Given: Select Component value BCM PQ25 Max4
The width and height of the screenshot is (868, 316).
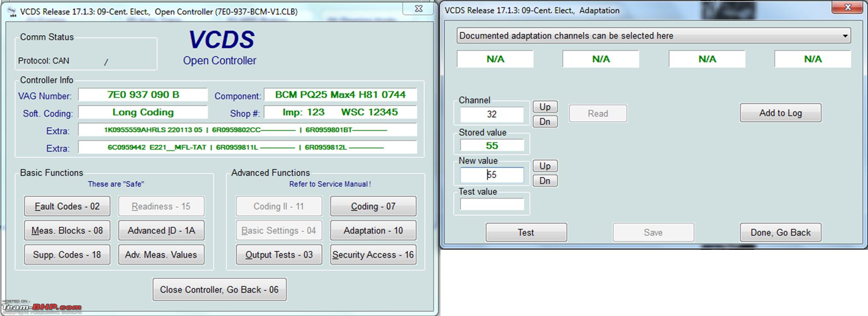Looking at the screenshot, I should 340,95.
